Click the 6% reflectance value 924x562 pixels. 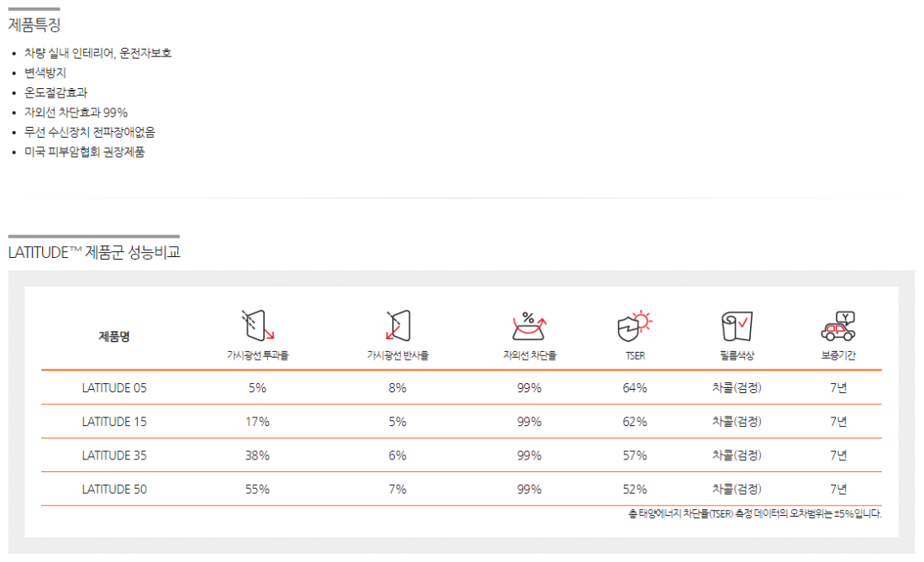click(398, 455)
